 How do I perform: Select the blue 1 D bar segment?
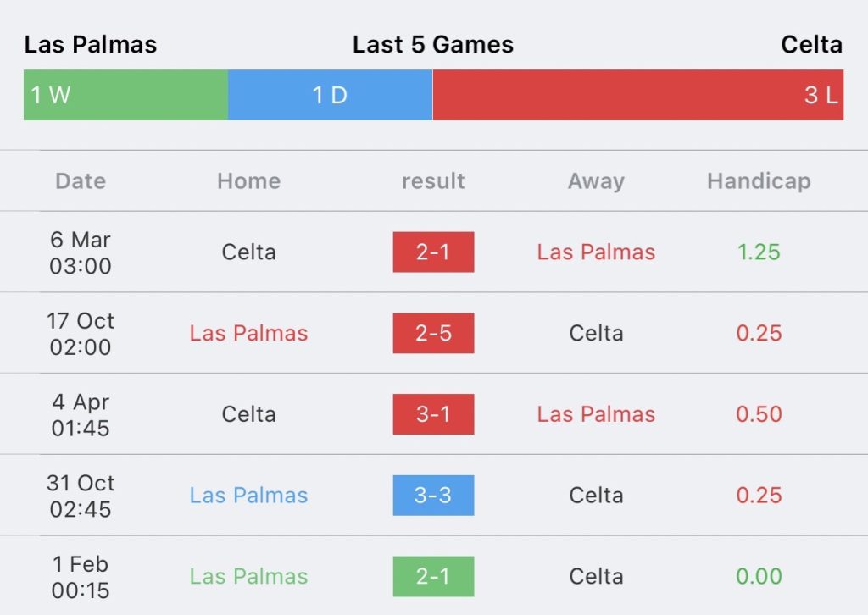click(330, 95)
